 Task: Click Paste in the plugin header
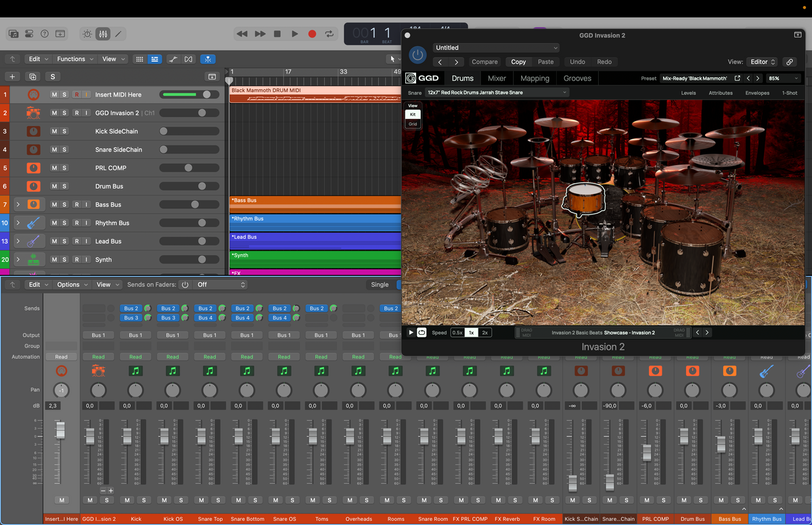[545, 62]
